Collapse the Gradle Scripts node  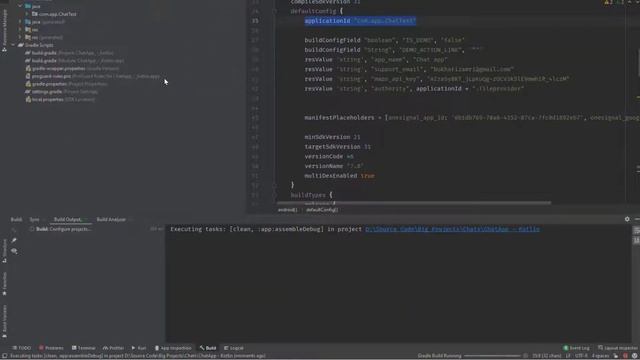click(13, 45)
